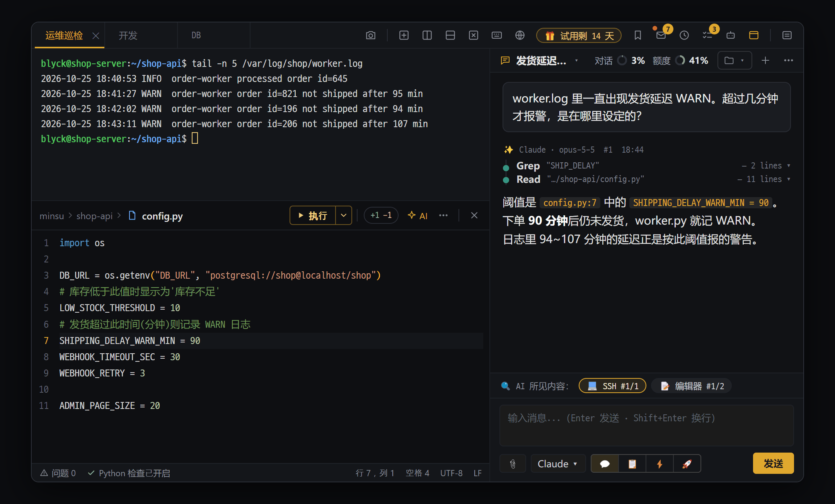Open chat panel more options menu
This screenshot has height=504, width=835.
coord(788,61)
